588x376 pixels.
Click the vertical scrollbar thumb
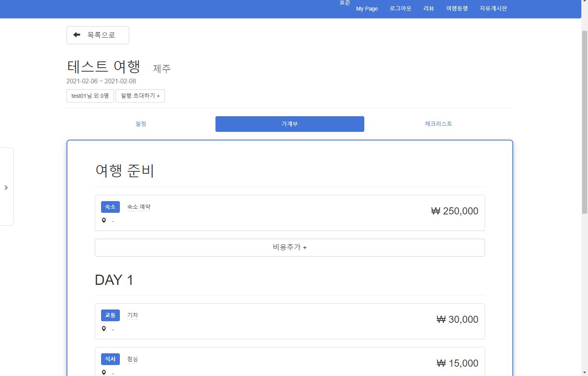click(x=584, y=121)
